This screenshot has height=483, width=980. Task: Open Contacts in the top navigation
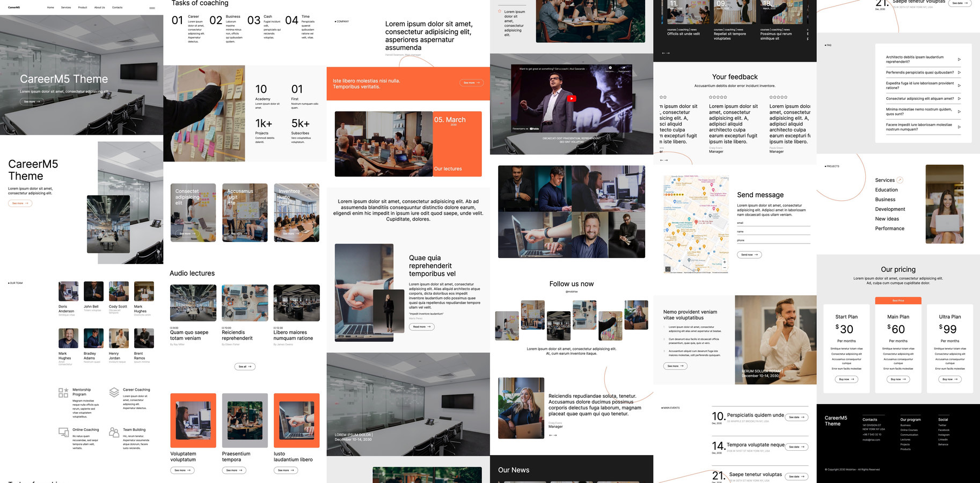coord(117,8)
